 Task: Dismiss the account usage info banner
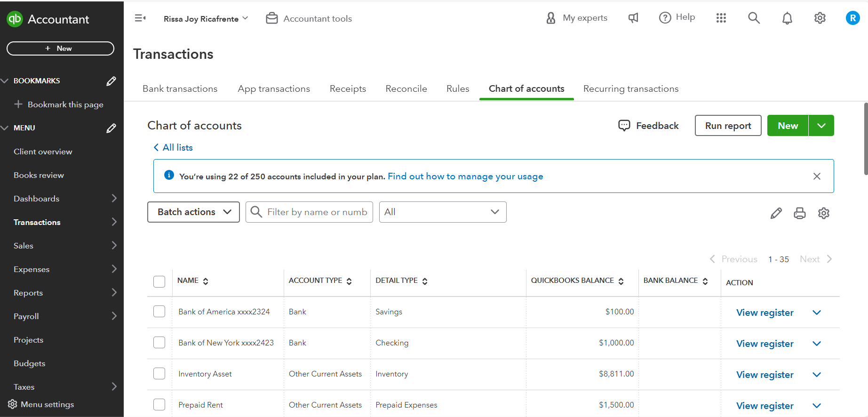point(817,176)
